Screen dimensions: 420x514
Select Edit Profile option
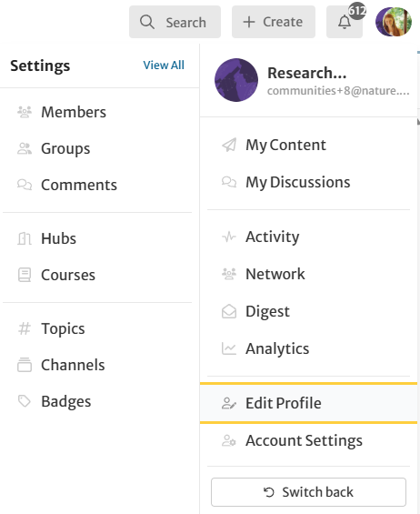coord(308,403)
